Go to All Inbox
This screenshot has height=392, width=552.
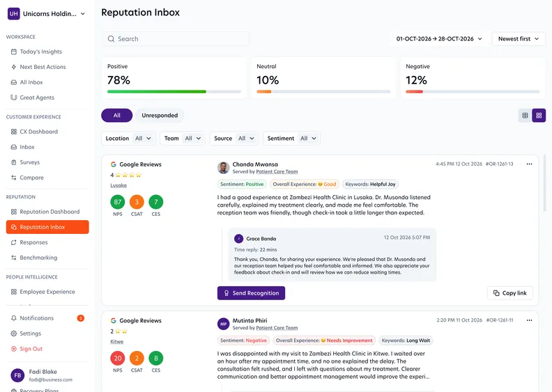tap(31, 82)
